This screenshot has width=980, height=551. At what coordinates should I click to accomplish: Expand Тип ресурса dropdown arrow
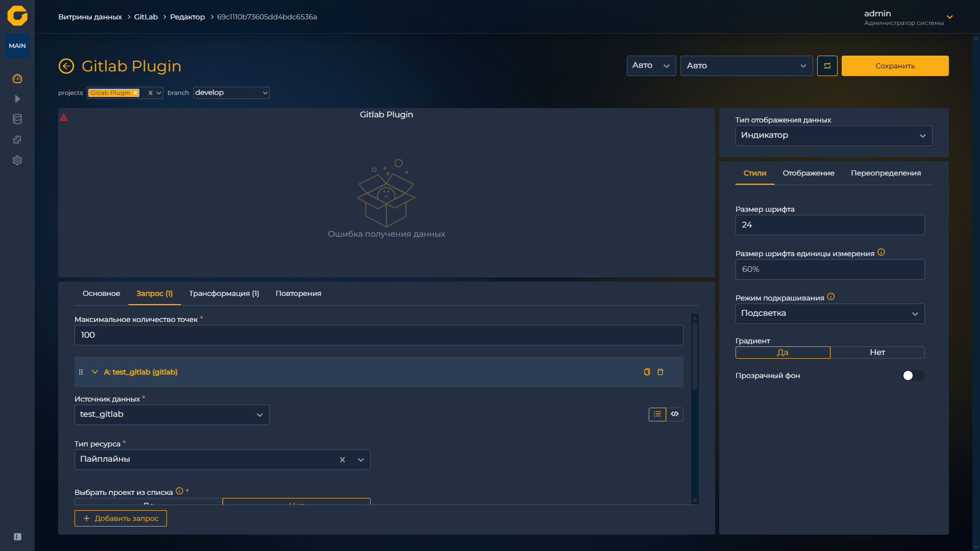(361, 460)
